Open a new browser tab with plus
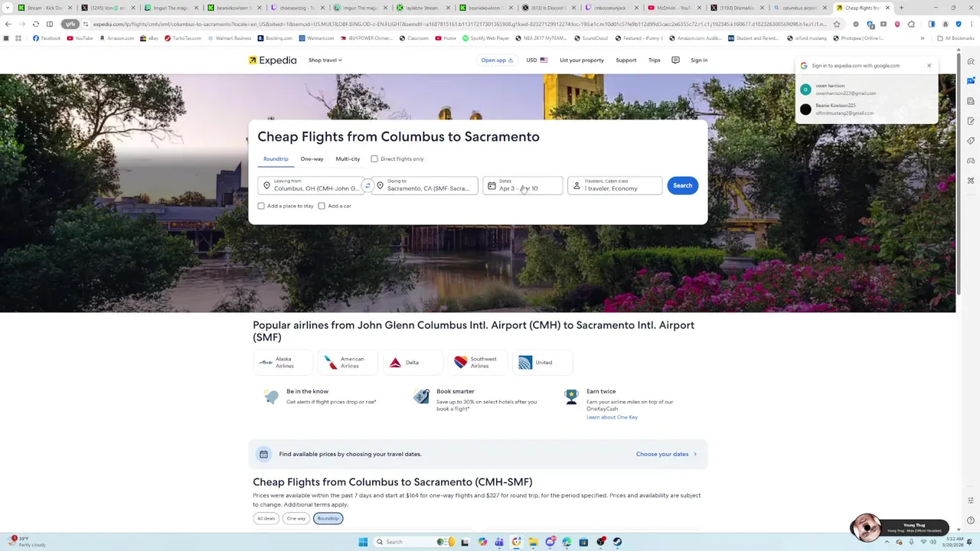The height and width of the screenshot is (551, 980). [x=901, y=8]
